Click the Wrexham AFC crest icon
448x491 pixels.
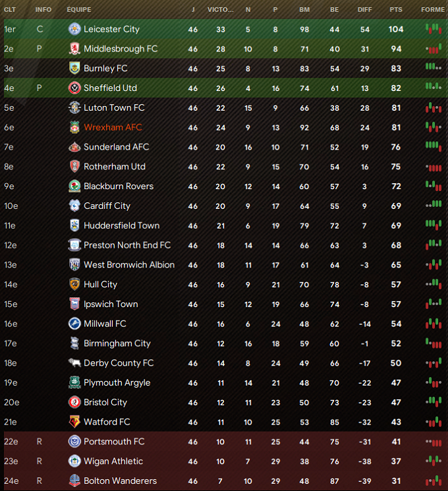coord(74,127)
